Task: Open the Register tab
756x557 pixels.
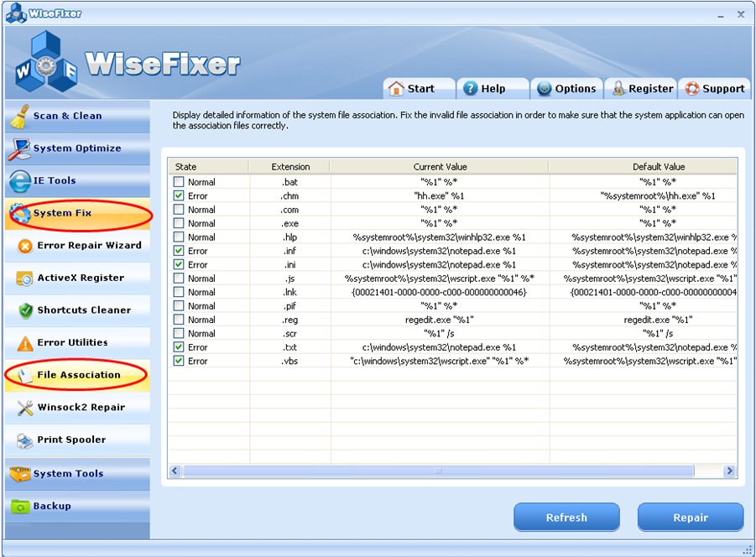Action: pos(641,89)
